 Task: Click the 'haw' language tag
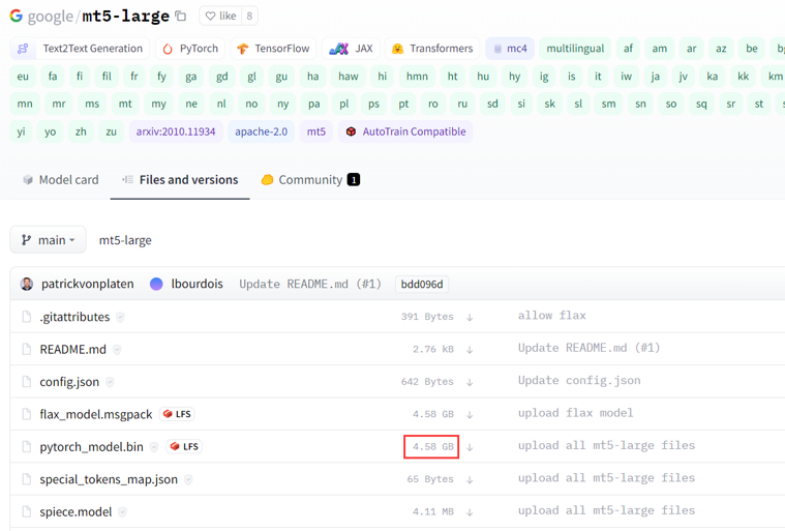click(348, 76)
